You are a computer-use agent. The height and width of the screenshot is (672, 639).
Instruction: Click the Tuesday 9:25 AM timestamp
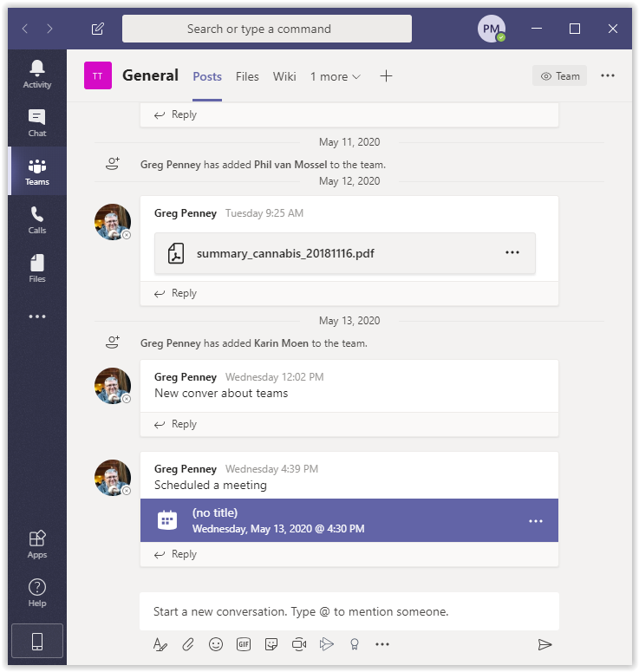pyautogui.click(x=264, y=213)
